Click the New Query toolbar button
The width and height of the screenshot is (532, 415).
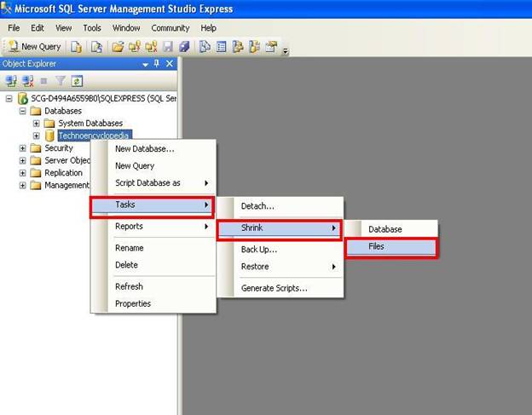point(35,47)
